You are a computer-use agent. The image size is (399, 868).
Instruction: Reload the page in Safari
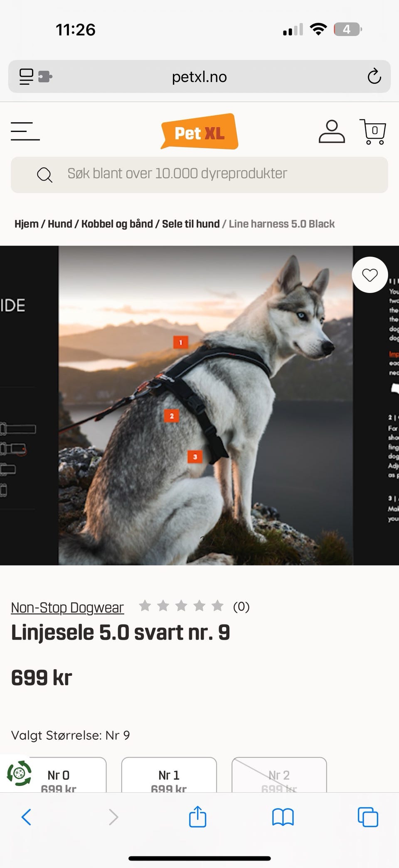[x=374, y=77]
